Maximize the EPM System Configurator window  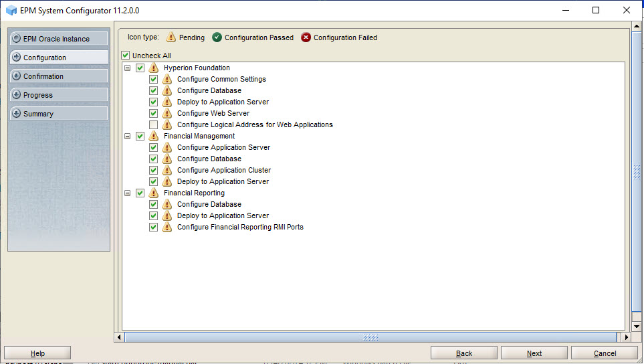(596, 10)
